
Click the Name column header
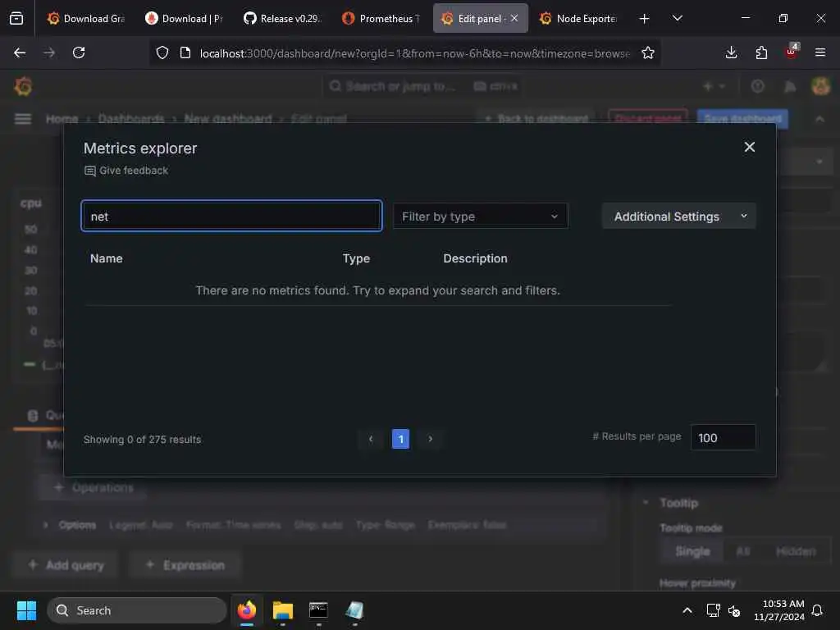tap(106, 258)
